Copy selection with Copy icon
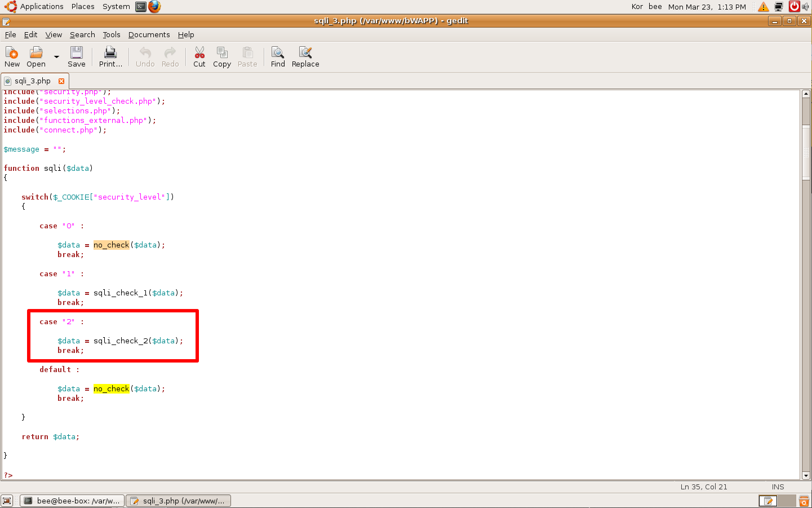This screenshot has height=508, width=812. tap(222, 57)
